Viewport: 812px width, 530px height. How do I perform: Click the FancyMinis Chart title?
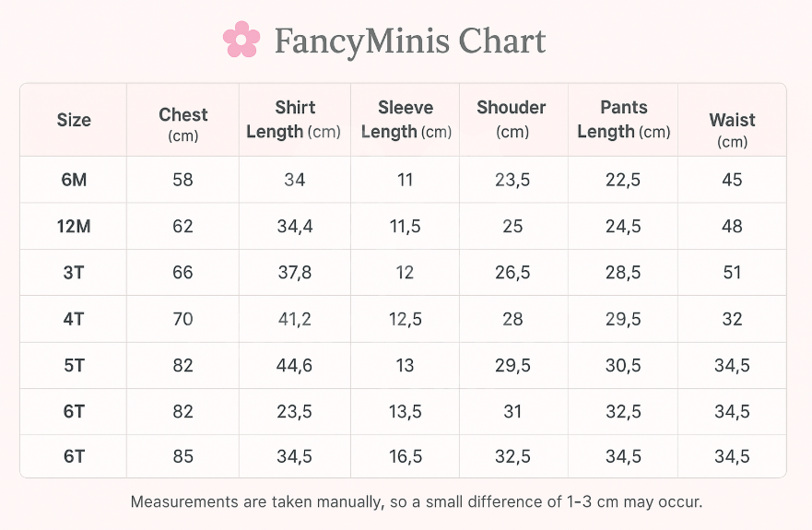tap(409, 41)
